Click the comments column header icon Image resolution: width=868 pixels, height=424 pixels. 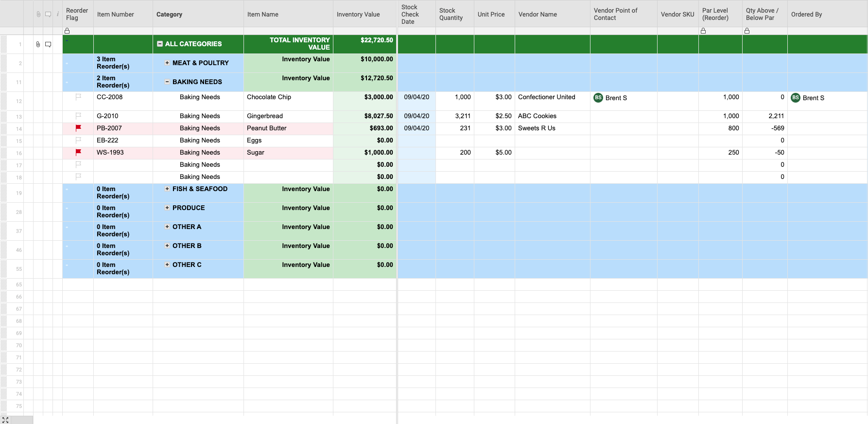[48, 14]
